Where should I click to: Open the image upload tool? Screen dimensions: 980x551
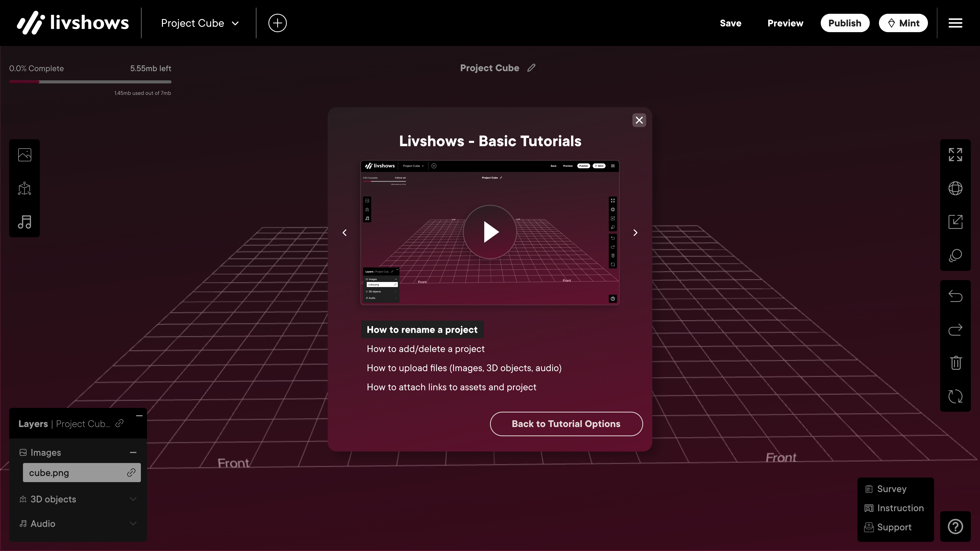tap(25, 155)
